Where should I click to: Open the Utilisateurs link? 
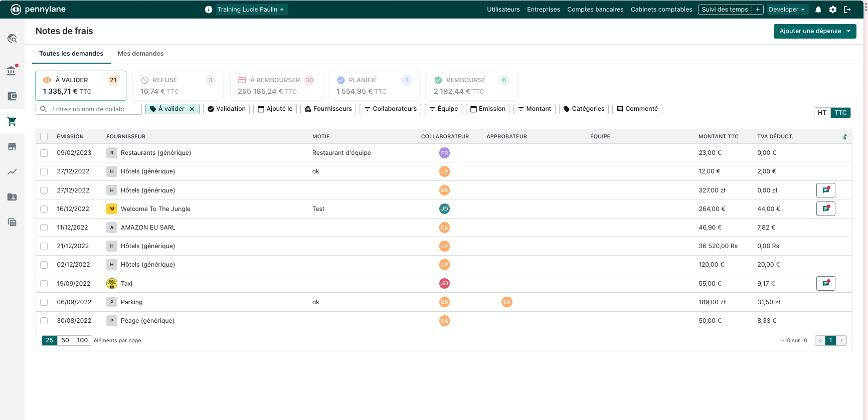tap(503, 10)
